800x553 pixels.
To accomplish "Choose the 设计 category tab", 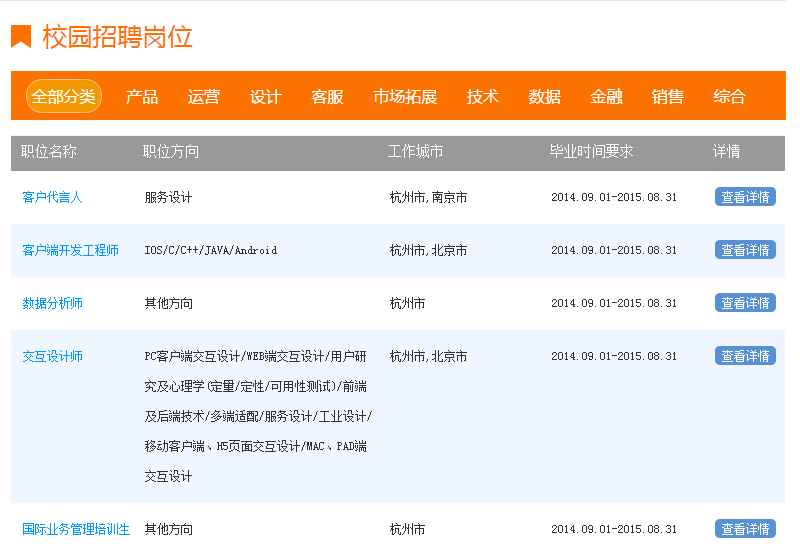I will pyautogui.click(x=265, y=96).
